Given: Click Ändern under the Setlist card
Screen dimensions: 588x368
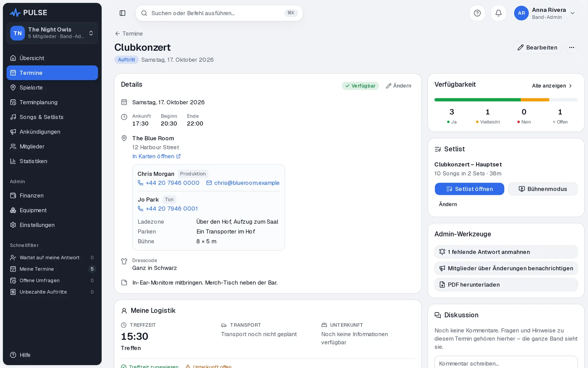Looking at the screenshot, I should pyautogui.click(x=448, y=204).
